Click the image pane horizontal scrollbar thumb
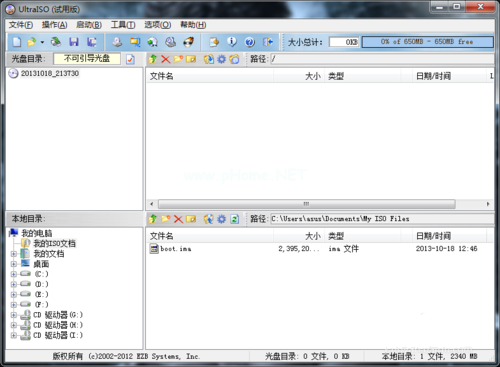The height and width of the screenshot is (367, 500). click(x=307, y=204)
